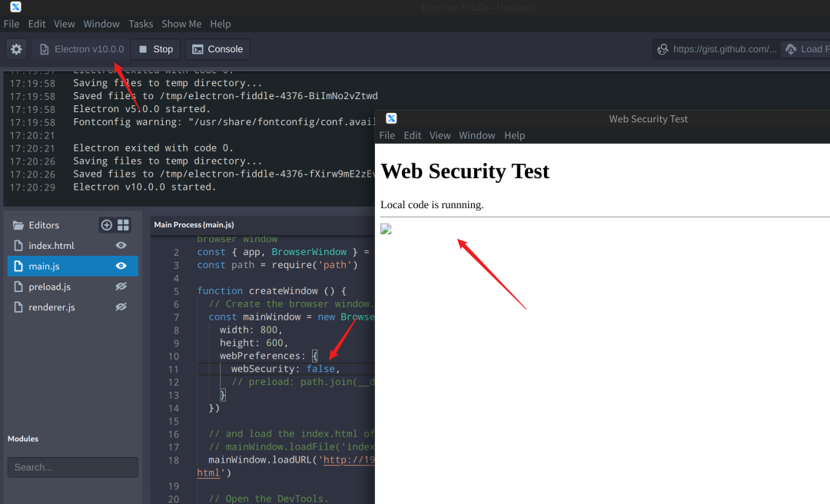This screenshot has height=504, width=830.
Task: Toggle the Console panel
Action: pyautogui.click(x=217, y=49)
